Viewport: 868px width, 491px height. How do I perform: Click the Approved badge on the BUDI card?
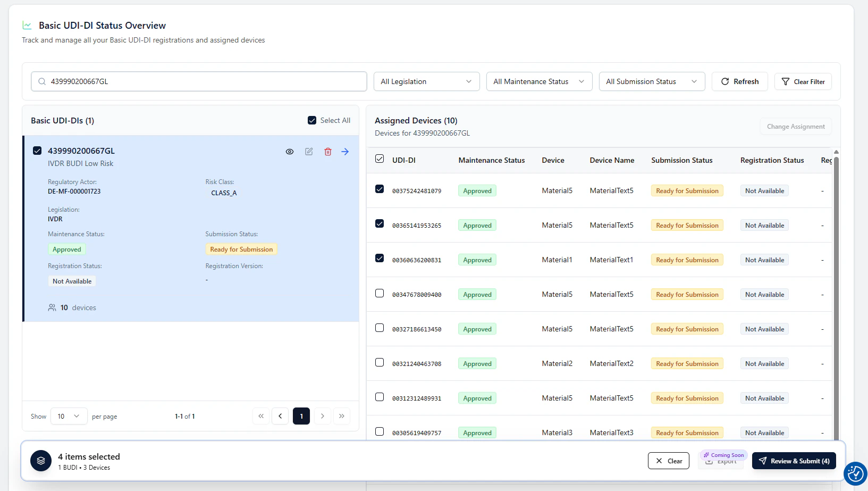pyautogui.click(x=67, y=249)
